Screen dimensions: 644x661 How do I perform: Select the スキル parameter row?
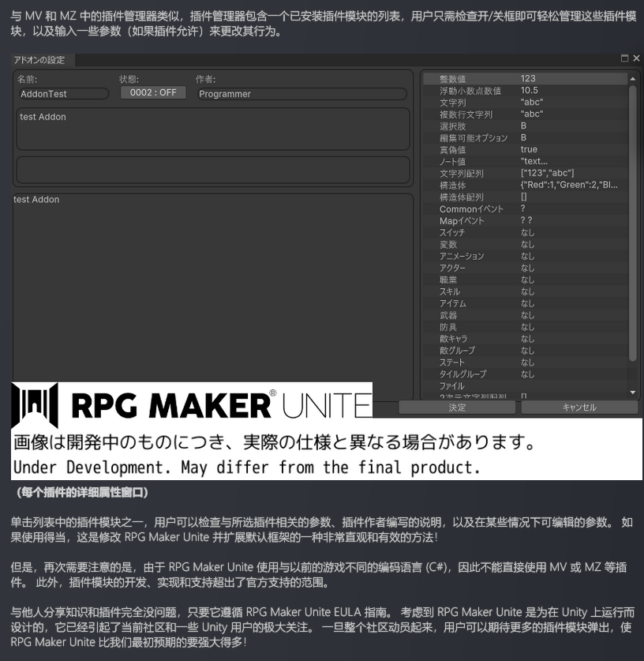click(526, 291)
